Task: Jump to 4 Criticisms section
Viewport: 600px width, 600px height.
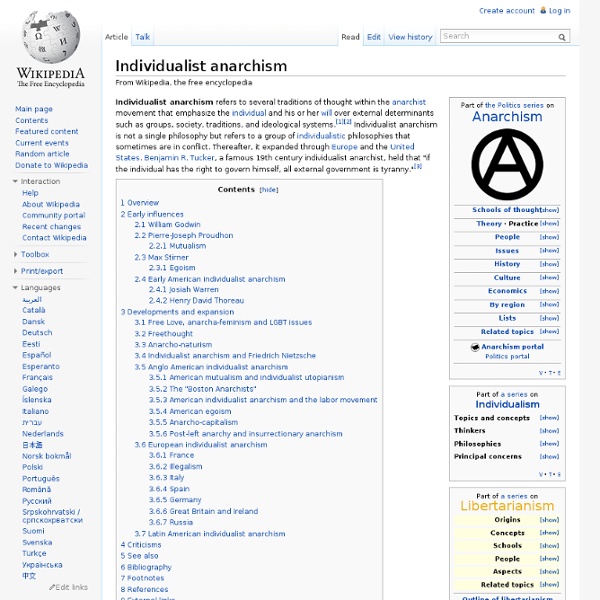Action: 141,545
